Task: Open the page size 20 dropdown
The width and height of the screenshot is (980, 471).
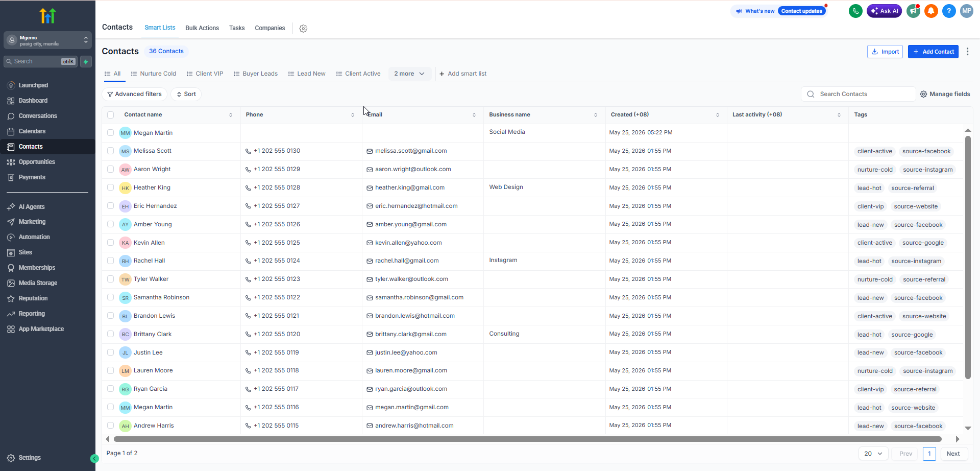Action: (873, 454)
